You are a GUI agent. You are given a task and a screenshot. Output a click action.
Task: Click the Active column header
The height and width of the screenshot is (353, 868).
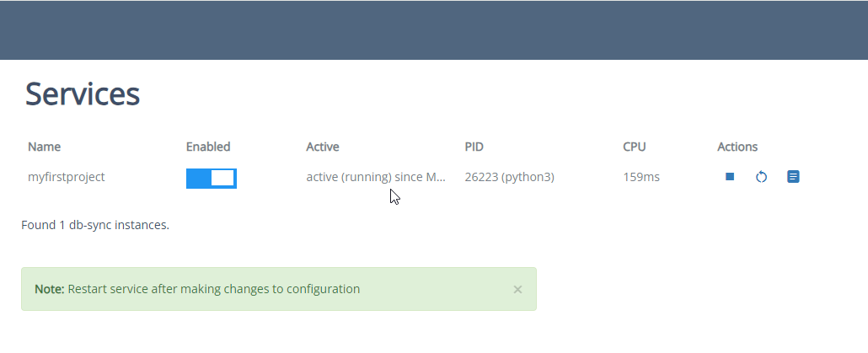pyautogui.click(x=323, y=147)
